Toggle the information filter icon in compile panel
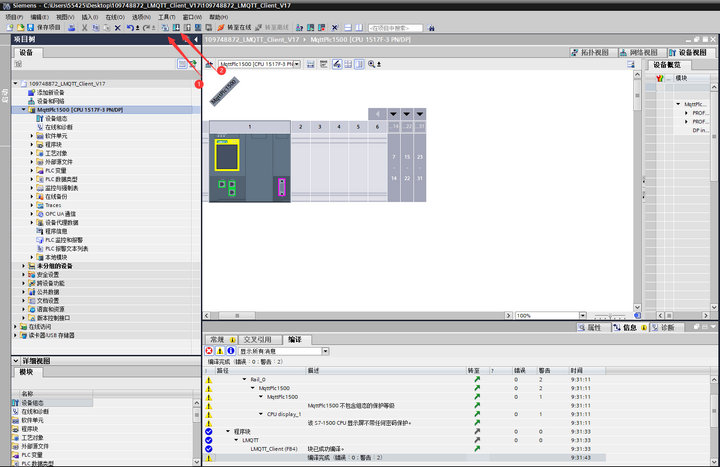 [x=230, y=351]
